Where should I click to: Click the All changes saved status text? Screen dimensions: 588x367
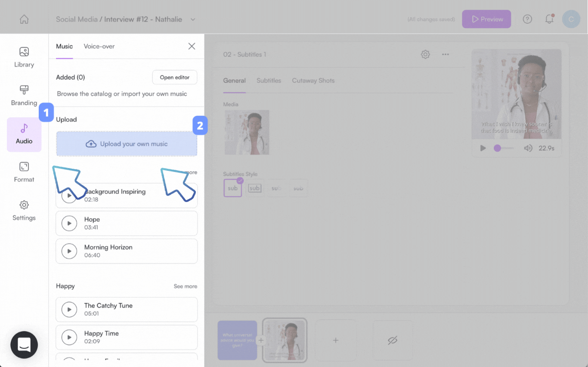click(431, 19)
